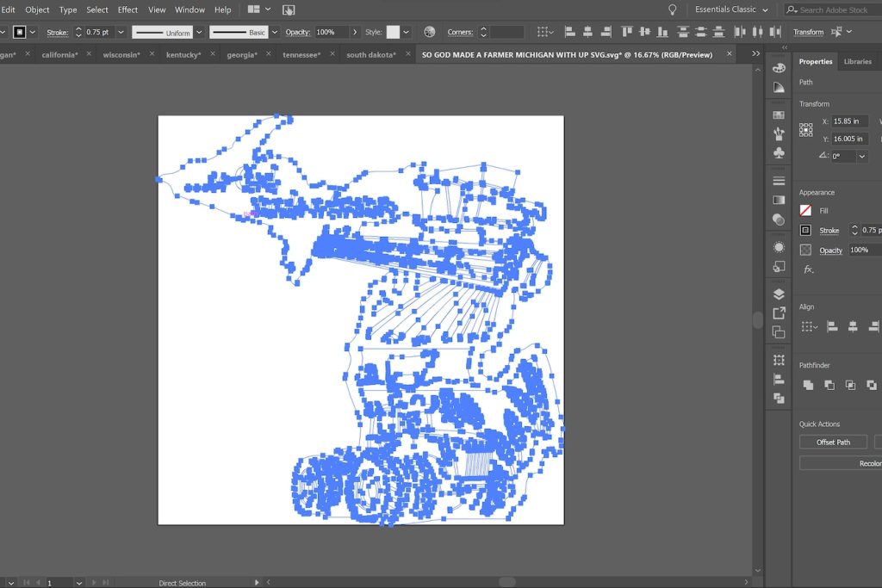Open the Layers panel icon
Viewport: 882px width, 588px height.
coord(779,294)
